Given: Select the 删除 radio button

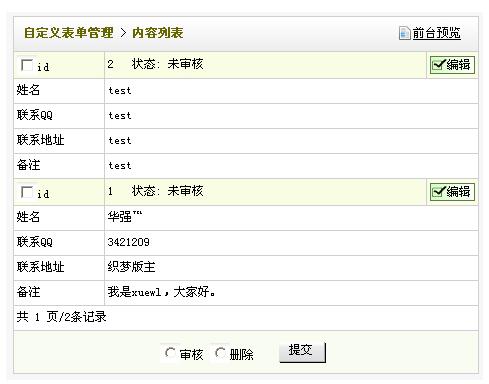Looking at the screenshot, I should click(220, 353).
